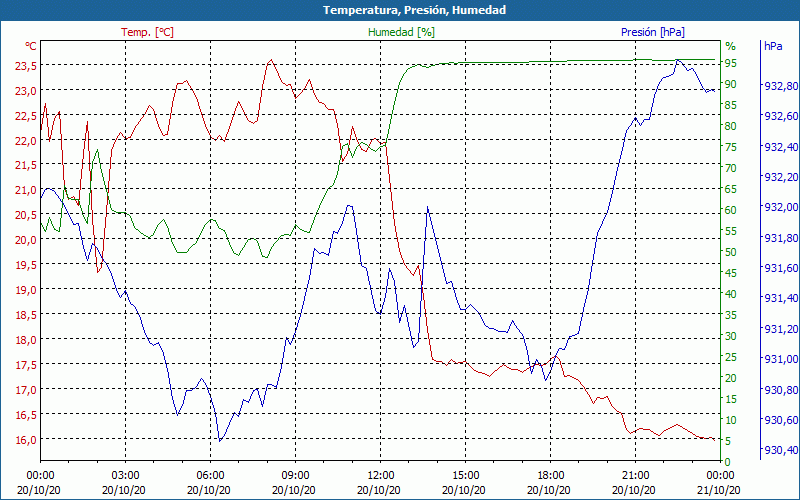Image resolution: width=800 pixels, height=500 pixels.
Task: Click the 16,0 temperature axis value
Action: point(27,440)
